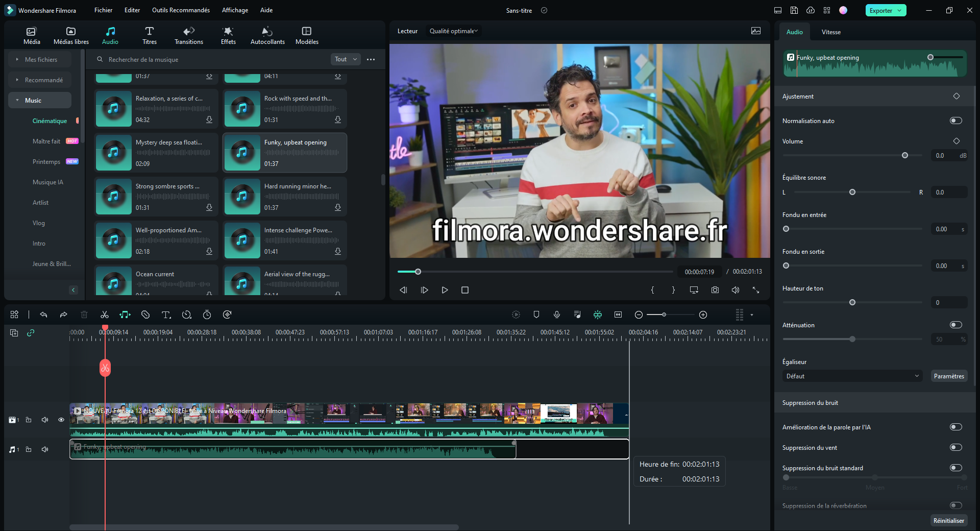Open the Autocollants panel
Screen dimensions: 980x531
click(x=267, y=36)
